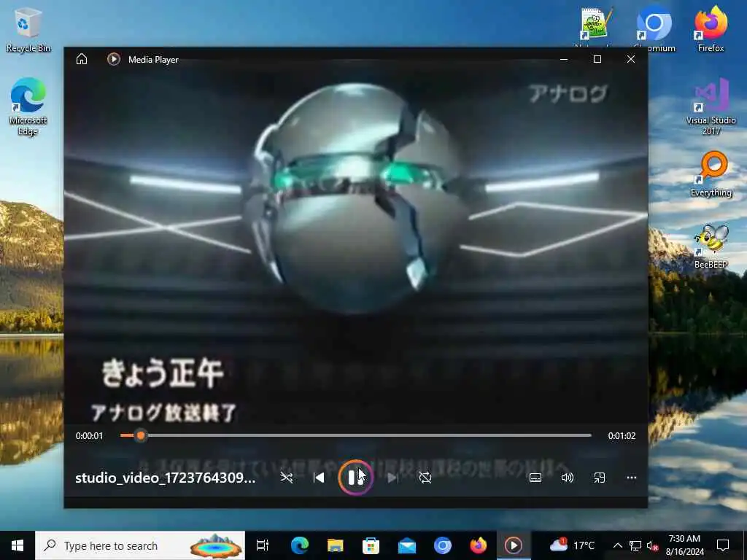Open the Windows Start menu

tap(18, 545)
